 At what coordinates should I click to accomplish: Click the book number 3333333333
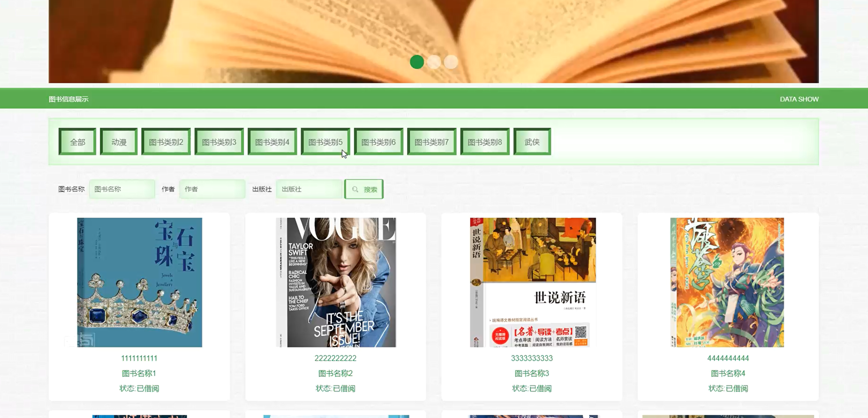pyautogui.click(x=532, y=358)
